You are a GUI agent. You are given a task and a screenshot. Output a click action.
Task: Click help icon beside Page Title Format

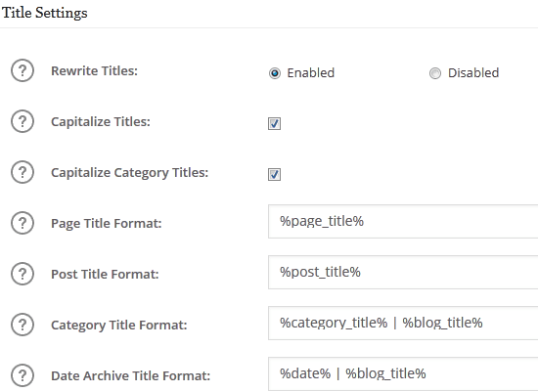coord(22,223)
